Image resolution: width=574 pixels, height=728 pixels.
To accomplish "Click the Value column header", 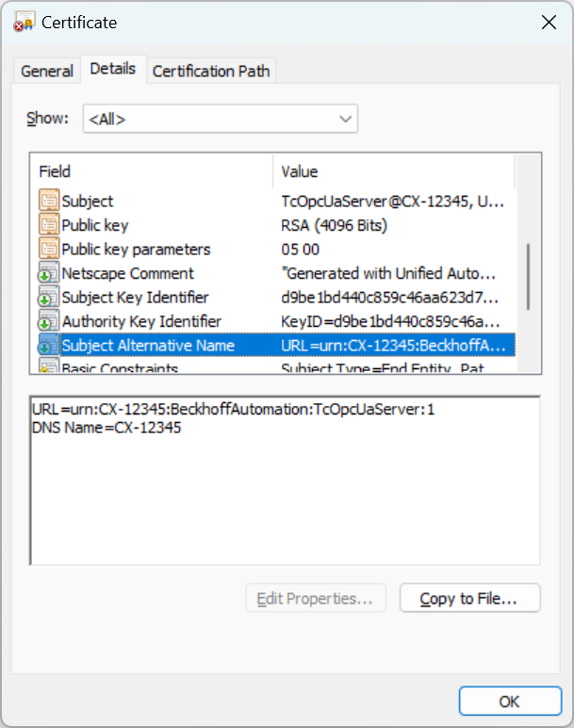I will (x=394, y=171).
